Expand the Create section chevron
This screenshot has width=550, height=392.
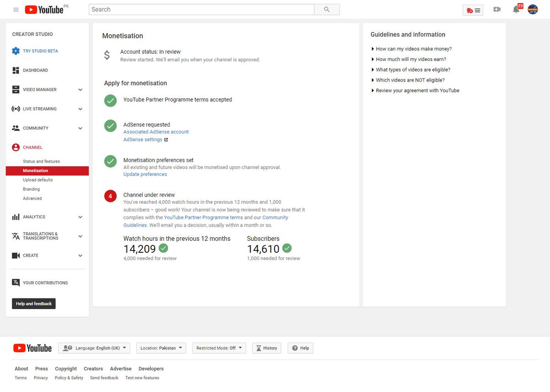[x=80, y=256]
